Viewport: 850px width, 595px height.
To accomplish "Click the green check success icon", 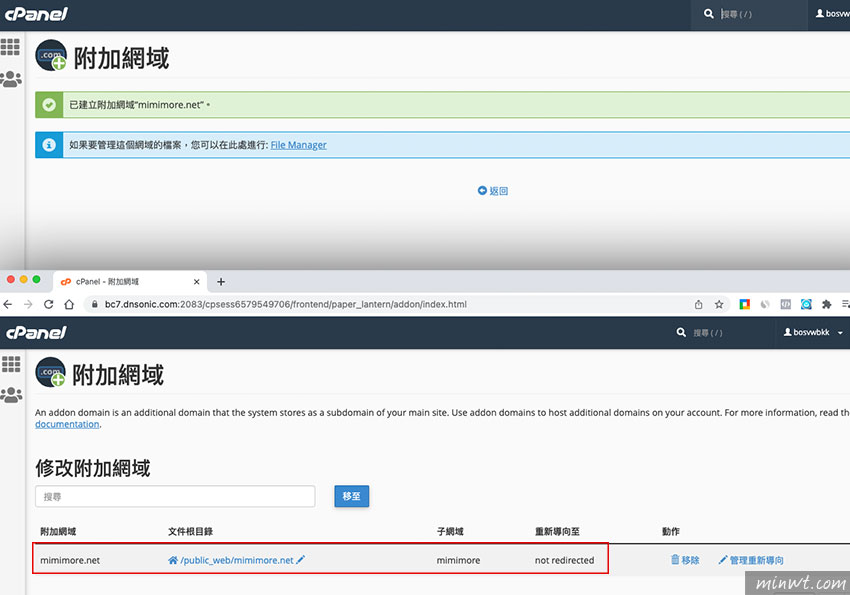I will 49,105.
